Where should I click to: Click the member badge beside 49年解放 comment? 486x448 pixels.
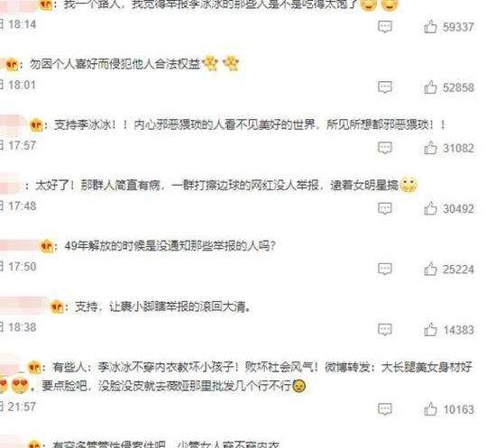(x=47, y=246)
